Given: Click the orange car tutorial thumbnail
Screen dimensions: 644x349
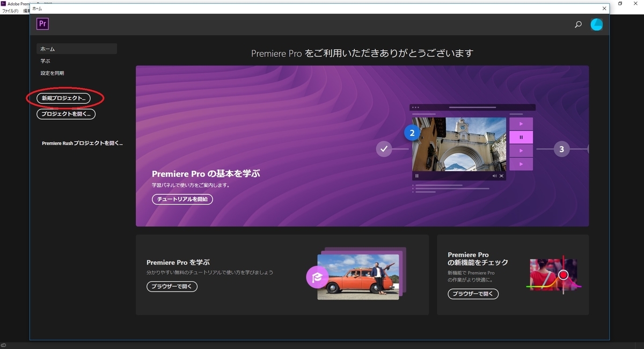Looking at the screenshot, I should [x=358, y=277].
